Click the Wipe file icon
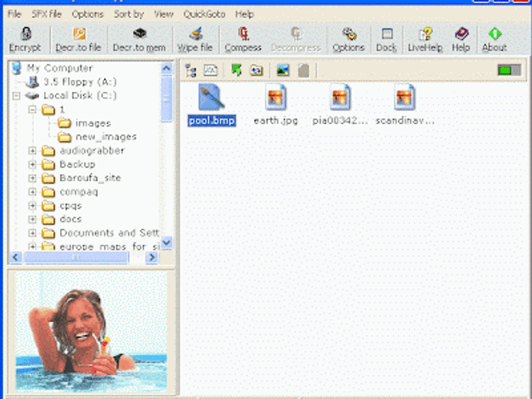This screenshot has width=532, height=399. (x=195, y=39)
